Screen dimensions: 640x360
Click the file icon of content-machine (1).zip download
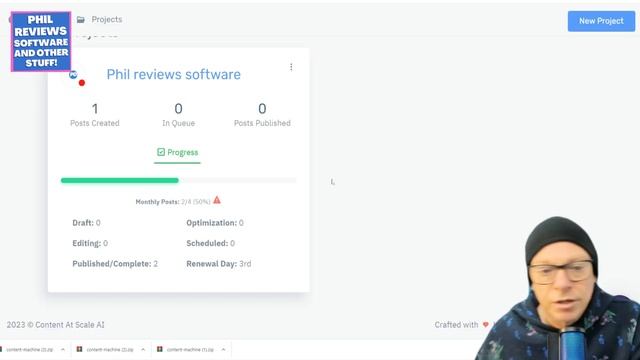point(160,349)
